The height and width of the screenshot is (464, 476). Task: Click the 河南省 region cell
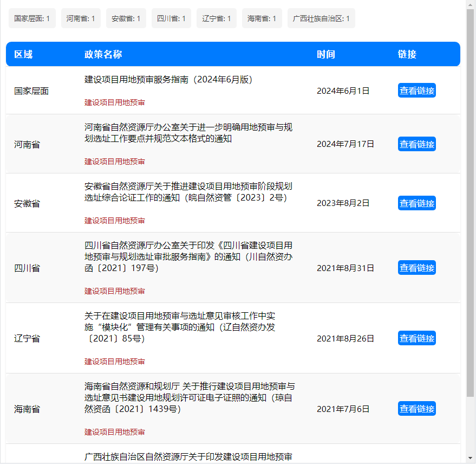[x=27, y=144]
